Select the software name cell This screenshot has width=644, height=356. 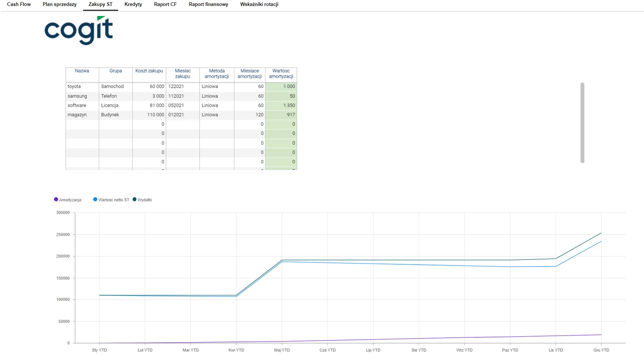pyautogui.click(x=82, y=105)
